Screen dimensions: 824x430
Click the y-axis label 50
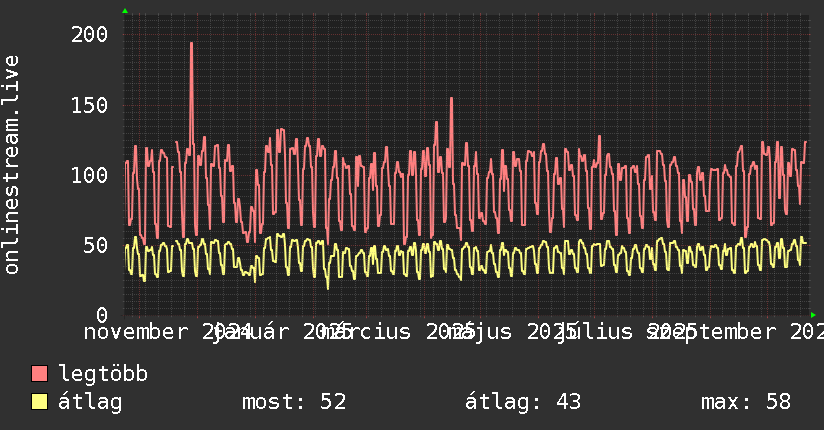(96, 245)
